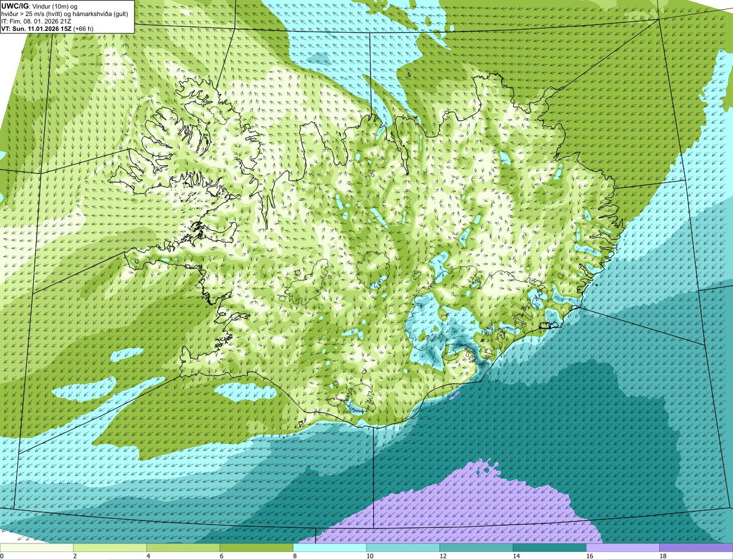The image size is (733, 560).
Task: Click the 6–8 m/s olive green legend swatch
Action: [257, 547]
